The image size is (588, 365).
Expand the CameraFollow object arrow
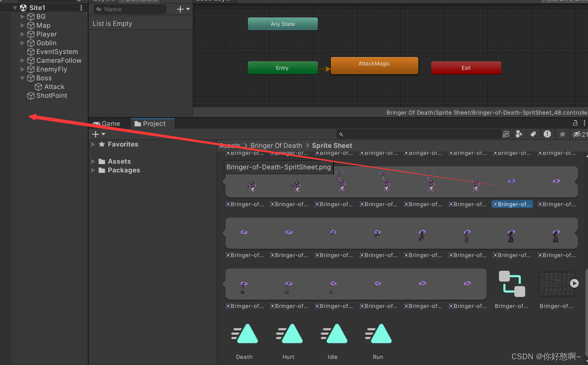pyautogui.click(x=23, y=61)
